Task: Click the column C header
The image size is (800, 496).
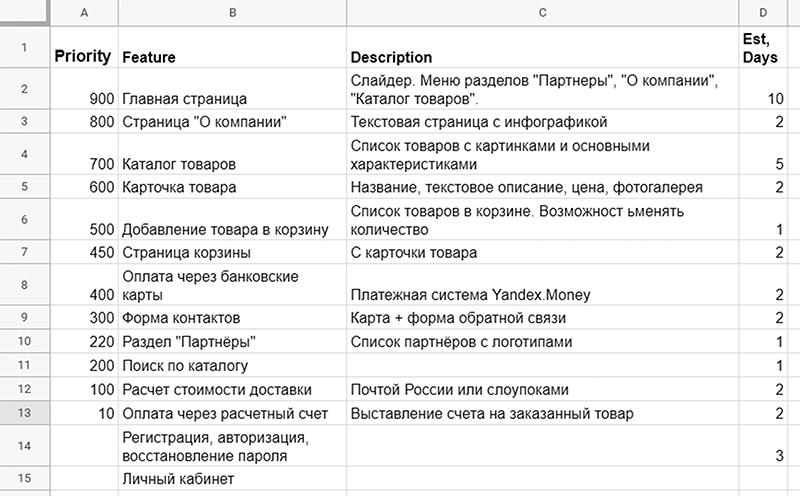Action: (x=542, y=12)
